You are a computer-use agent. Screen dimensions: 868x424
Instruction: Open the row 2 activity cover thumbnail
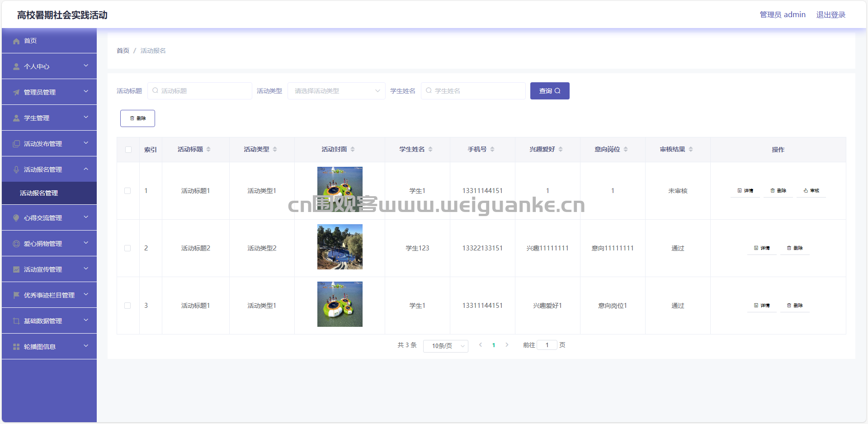[340, 247]
